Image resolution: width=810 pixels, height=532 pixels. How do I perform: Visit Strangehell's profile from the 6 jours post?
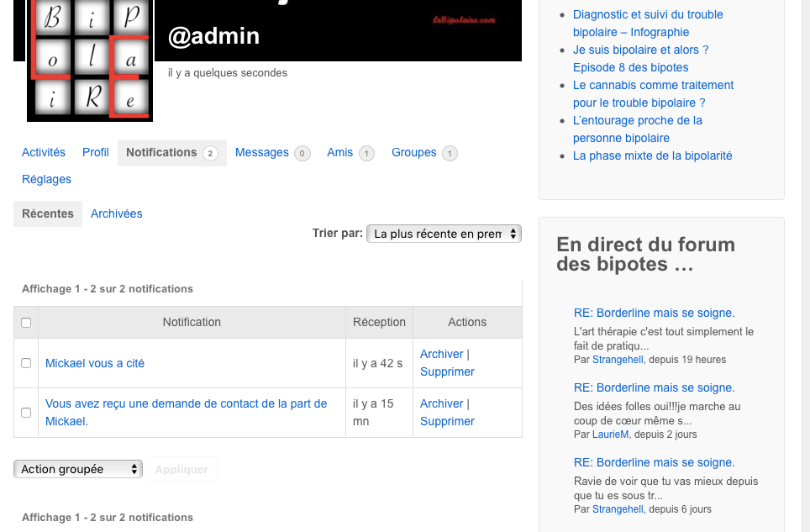[618, 509]
